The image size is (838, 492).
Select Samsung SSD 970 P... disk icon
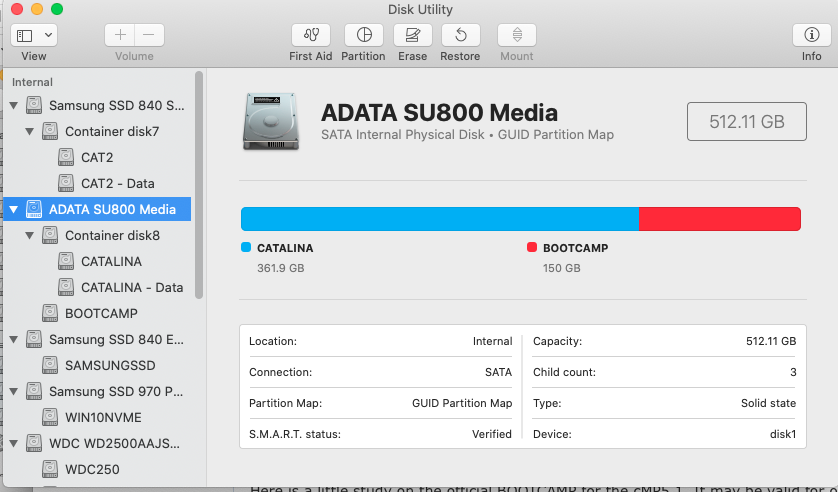34,391
